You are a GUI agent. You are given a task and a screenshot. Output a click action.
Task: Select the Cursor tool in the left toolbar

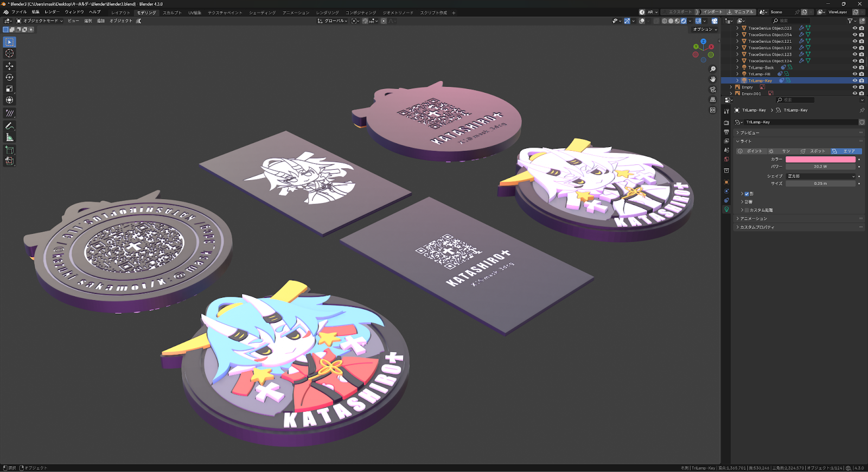tap(9, 53)
